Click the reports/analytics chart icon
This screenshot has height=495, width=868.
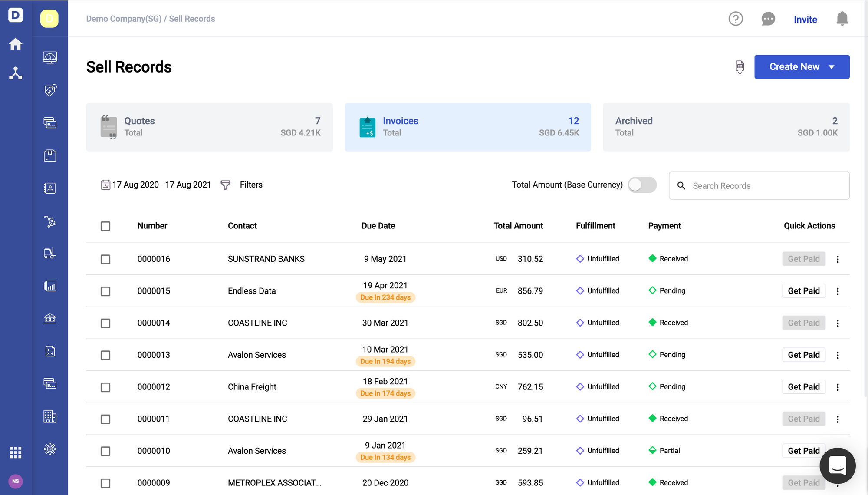[51, 286]
